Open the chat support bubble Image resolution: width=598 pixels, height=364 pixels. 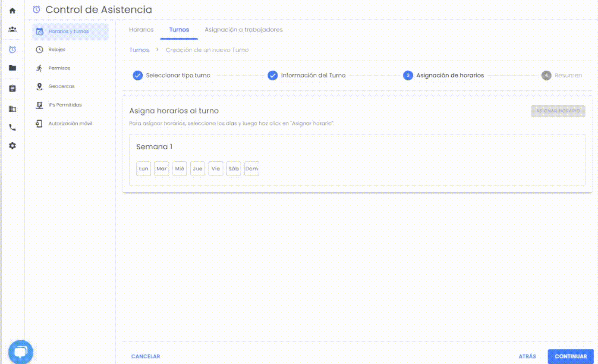(x=20, y=352)
